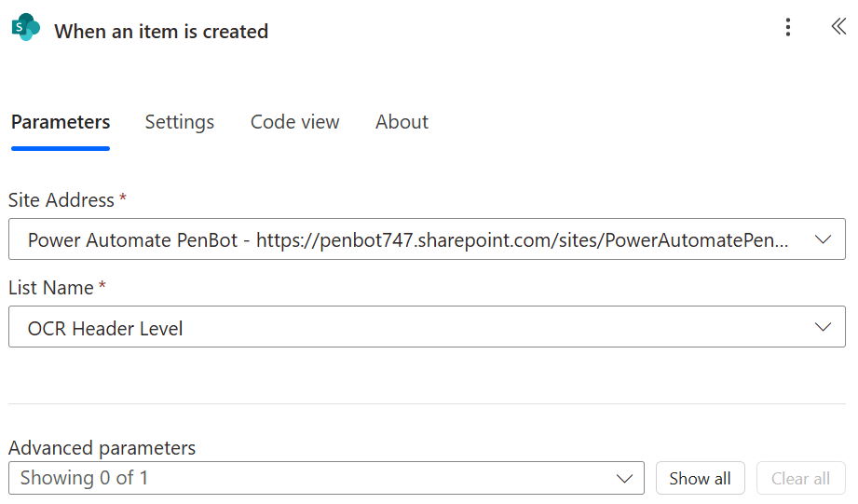Click the Clear all button
Viewport: 858px width, 504px height.
pyautogui.click(x=800, y=479)
